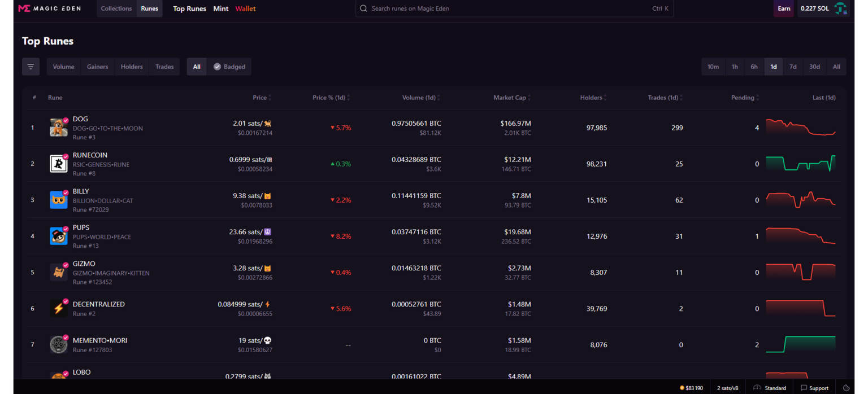Click DOG market cap $166.97M

coord(515,123)
